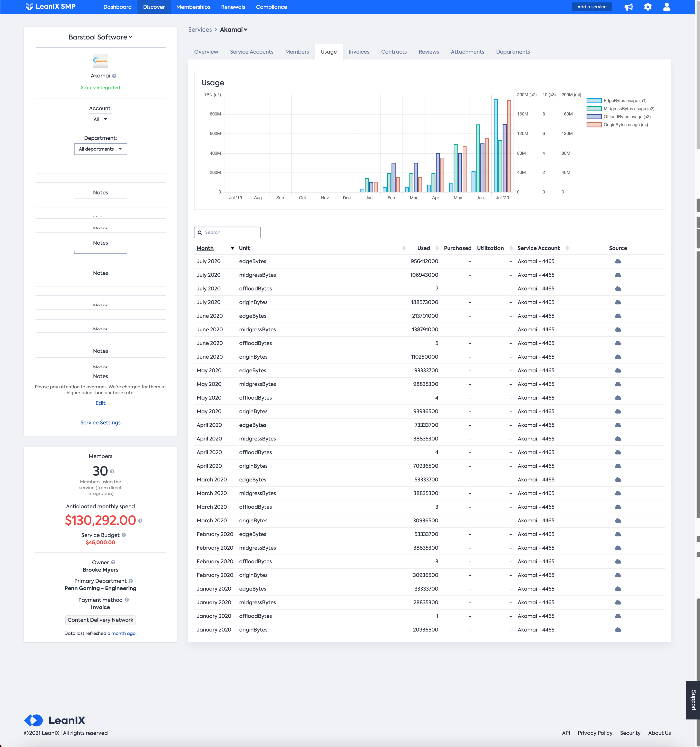
Task: Open the Barstool Software company switcher
Action: click(100, 37)
